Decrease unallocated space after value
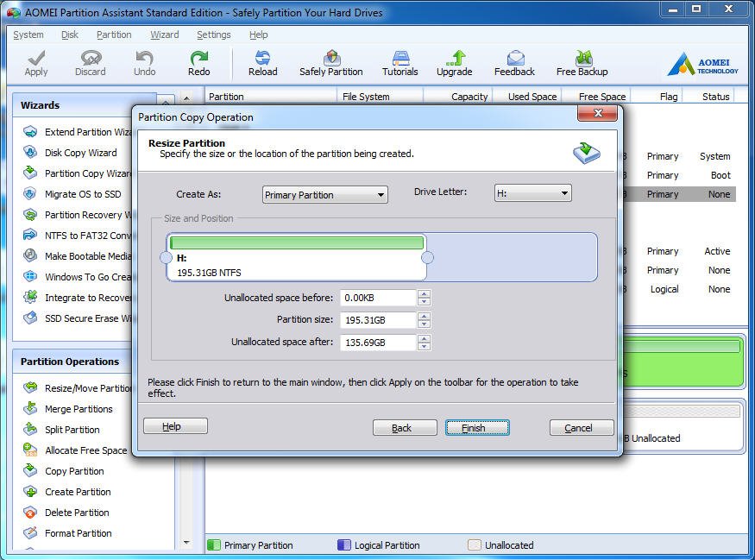 424,347
